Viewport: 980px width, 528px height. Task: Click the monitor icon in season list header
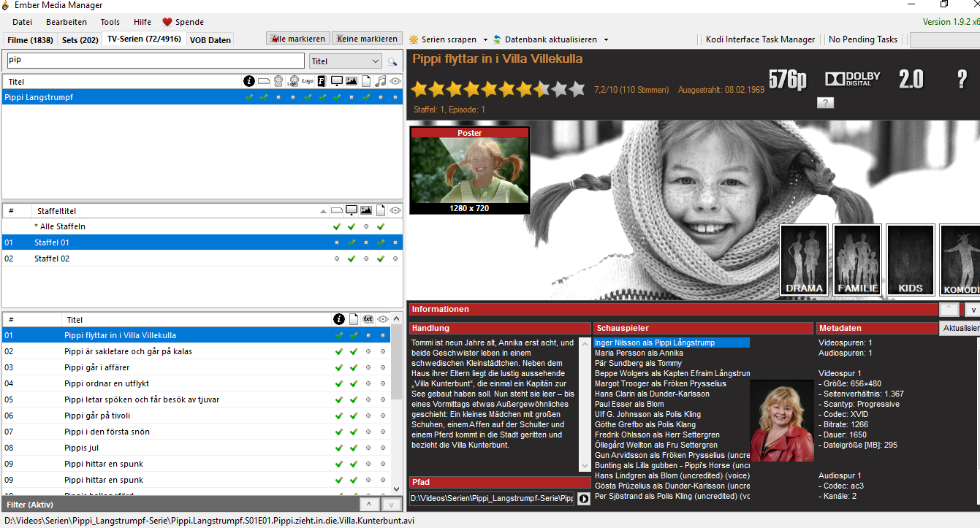click(x=352, y=211)
